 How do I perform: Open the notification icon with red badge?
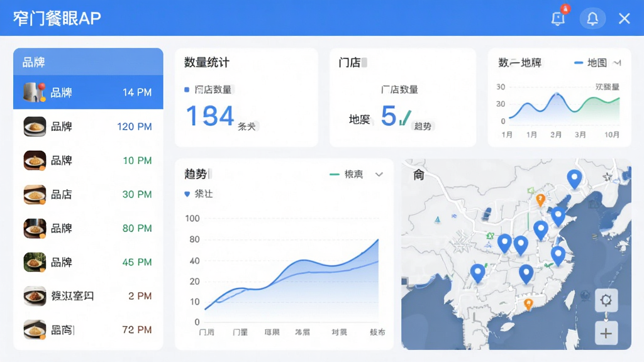coord(558,17)
